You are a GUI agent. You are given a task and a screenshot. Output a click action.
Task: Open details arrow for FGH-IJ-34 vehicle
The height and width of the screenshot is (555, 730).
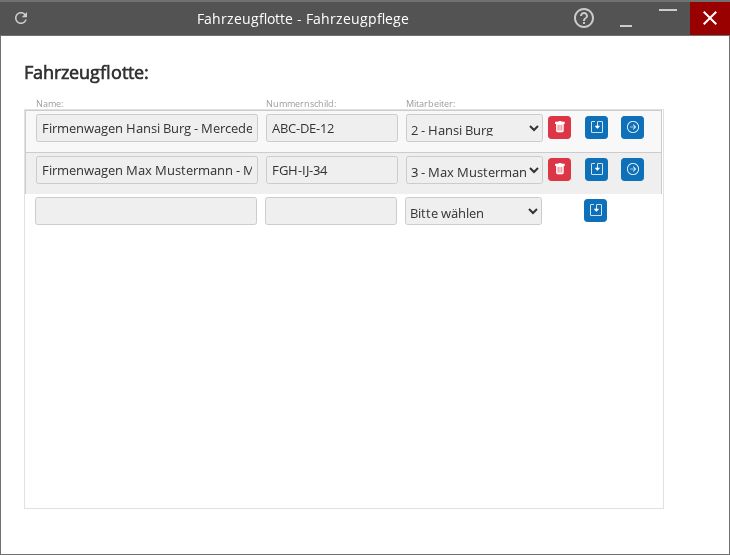click(632, 169)
